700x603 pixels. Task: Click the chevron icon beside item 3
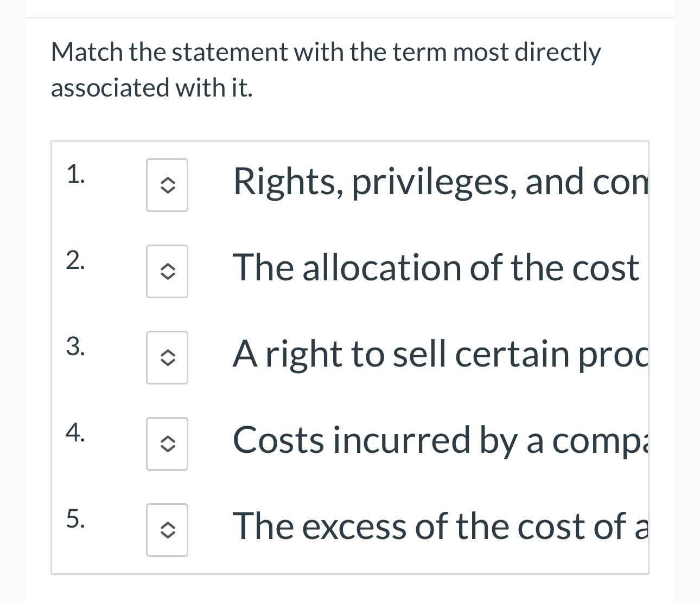[x=167, y=358]
